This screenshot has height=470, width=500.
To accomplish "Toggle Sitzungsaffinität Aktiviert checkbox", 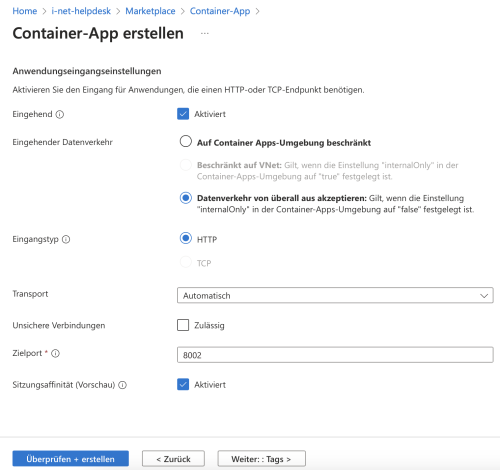I will point(183,384).
